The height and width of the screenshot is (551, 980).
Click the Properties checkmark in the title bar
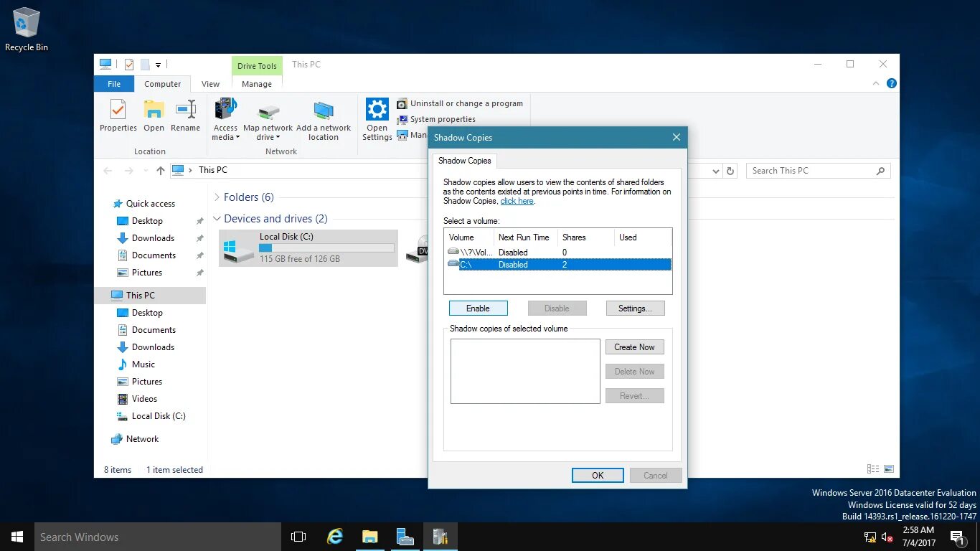(x=129, y=65)
